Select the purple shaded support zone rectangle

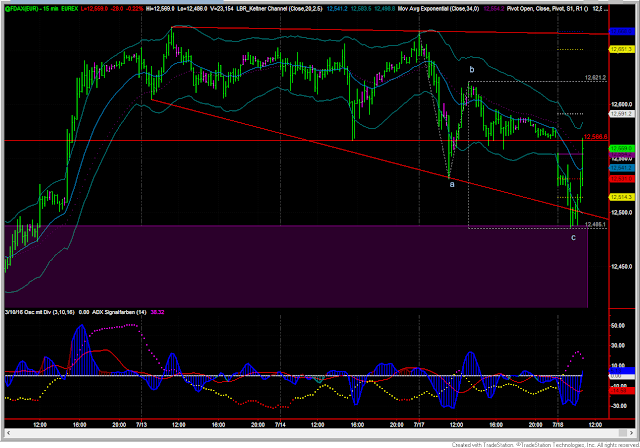tap(296, 266)
